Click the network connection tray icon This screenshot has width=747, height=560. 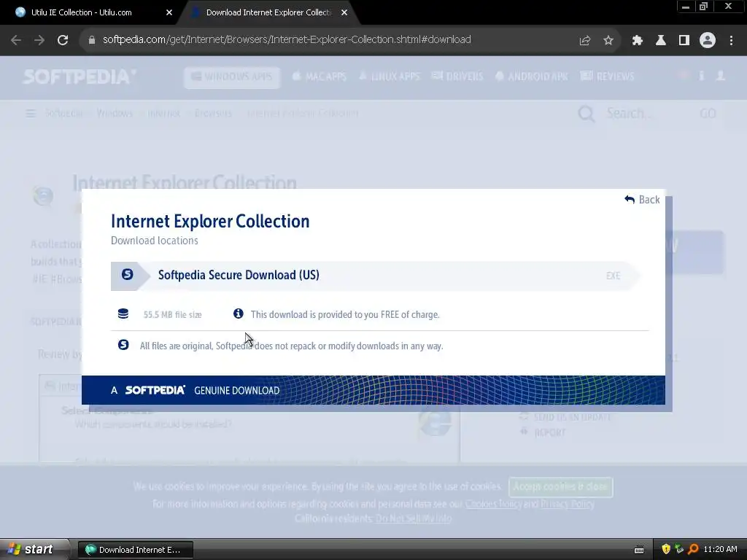(x=679, y=549)
